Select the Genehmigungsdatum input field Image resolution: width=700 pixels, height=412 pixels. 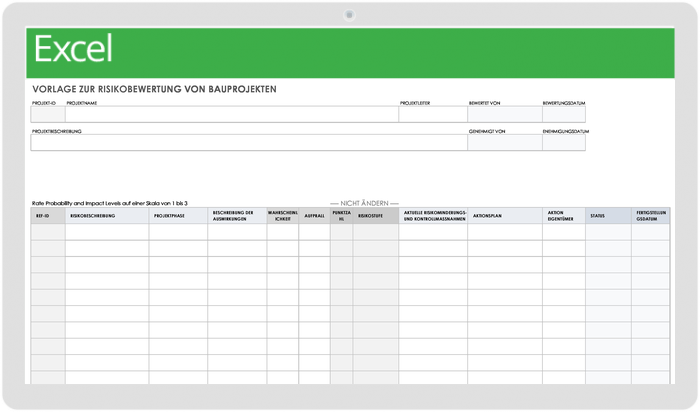pyautogui.click(x=564, y=142)
